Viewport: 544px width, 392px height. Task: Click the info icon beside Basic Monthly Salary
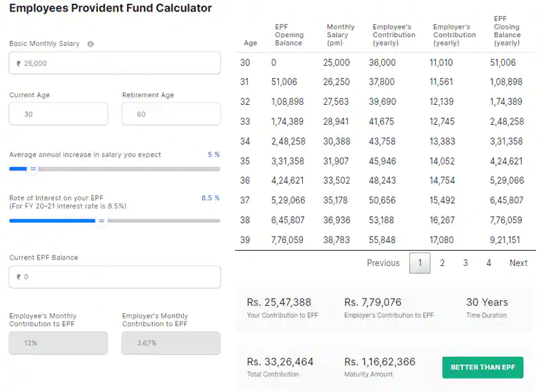point(90,44)
